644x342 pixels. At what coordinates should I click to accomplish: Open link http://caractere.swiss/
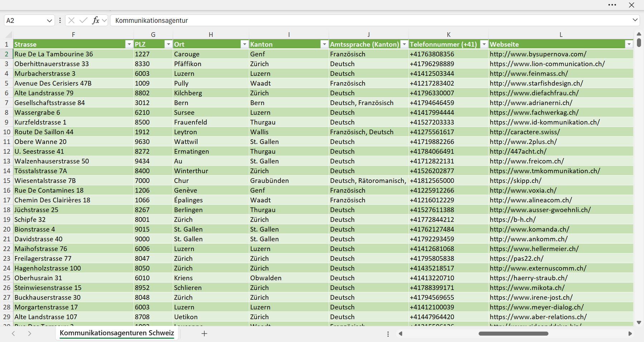[x=525, y=132]
